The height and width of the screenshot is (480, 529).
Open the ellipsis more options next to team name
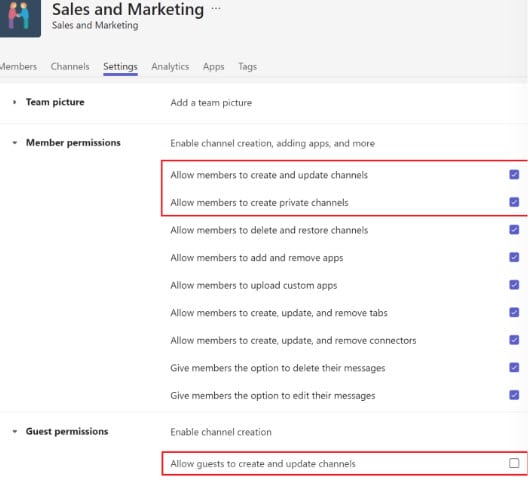point(216,9)
